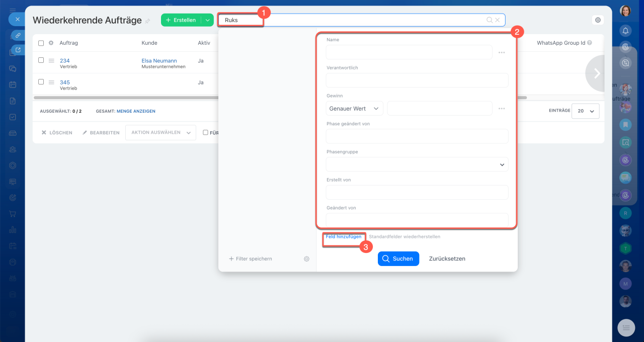Open calendar icon in left sidebar
644x342 pixels.
coord(13,84)
